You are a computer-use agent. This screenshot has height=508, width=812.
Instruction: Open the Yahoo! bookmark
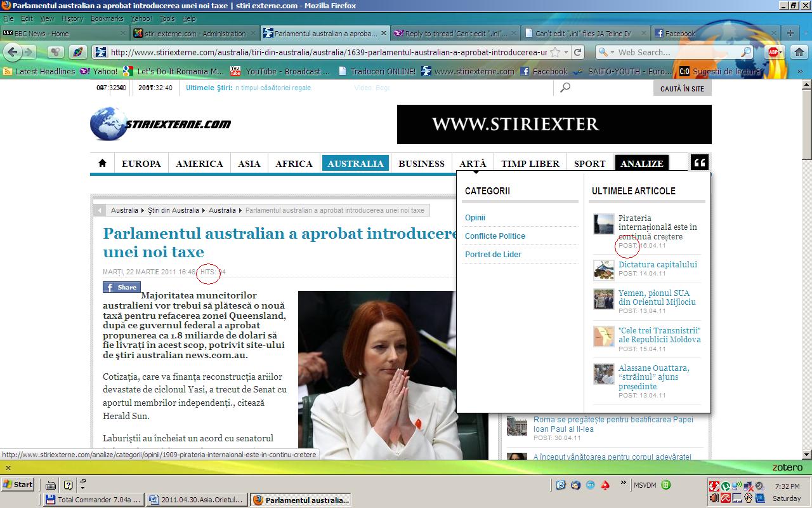(99, 71)
